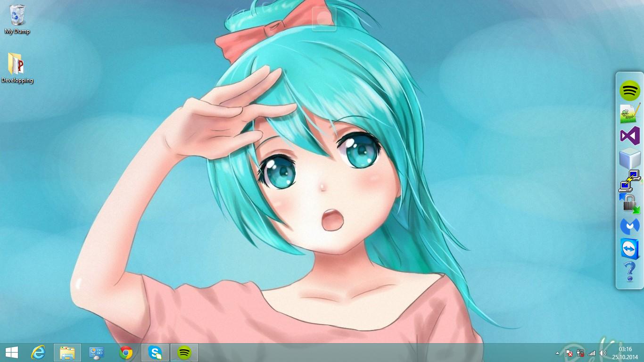Open the network signal tray icon
This screenshot has width=644, height=362.
(592, 353)
